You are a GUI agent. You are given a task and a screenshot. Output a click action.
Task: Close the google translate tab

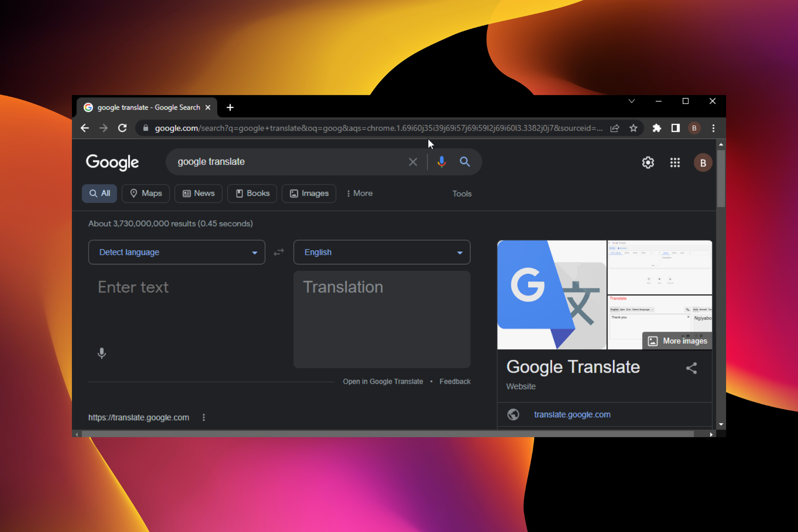click(208, 107)
